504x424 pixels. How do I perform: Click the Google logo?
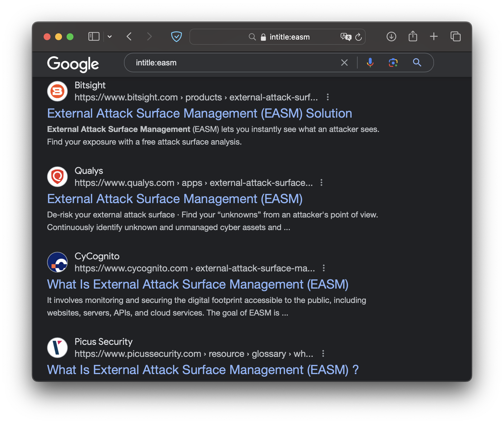click(73, 64)
